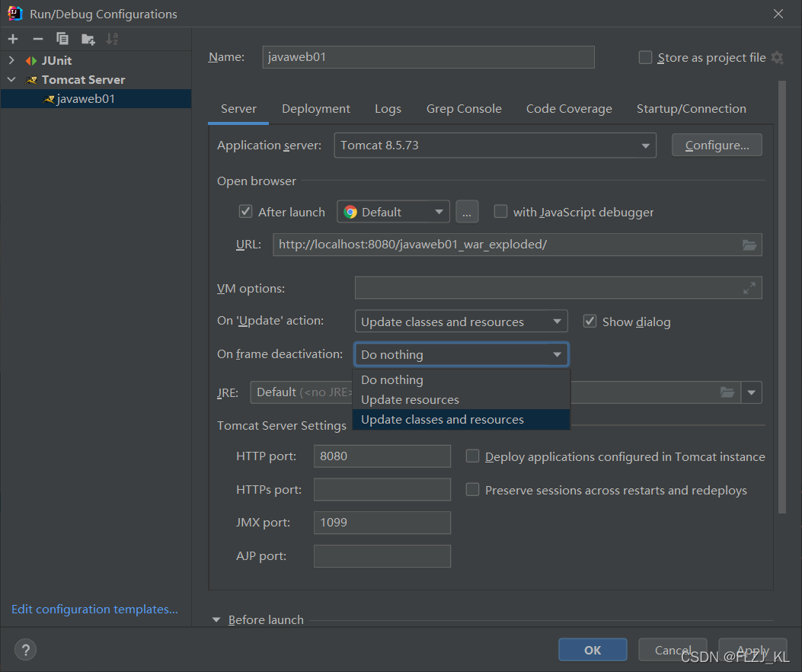Select JUnit node label
This screenshot has height=672, width=802.
[x=57, y=61]
